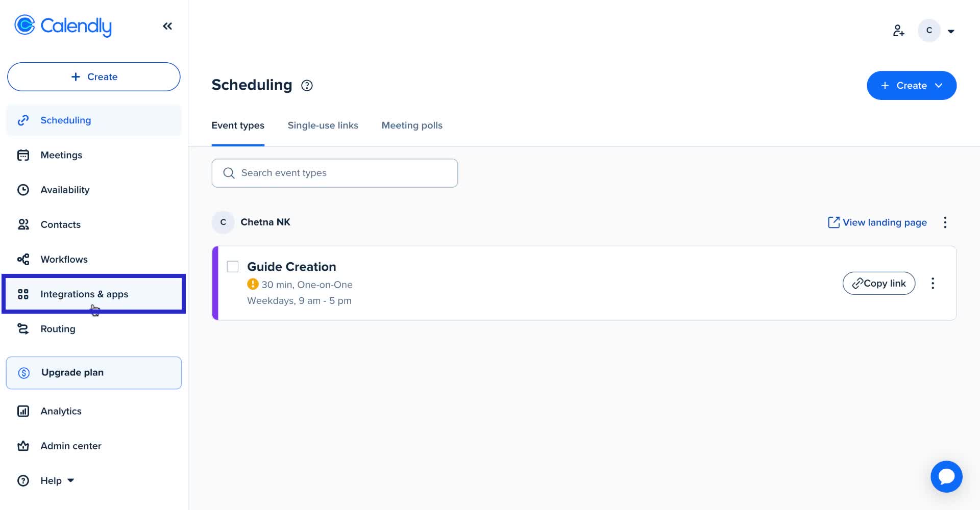The width and height of the screenshot is (980, 510).
Task: Click the Contacts sidebar icon
Action: pyautogui.click(x=23, y=224)
